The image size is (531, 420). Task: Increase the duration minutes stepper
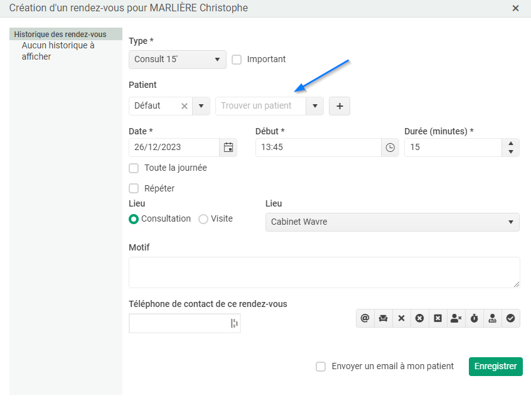coord(511,143)
